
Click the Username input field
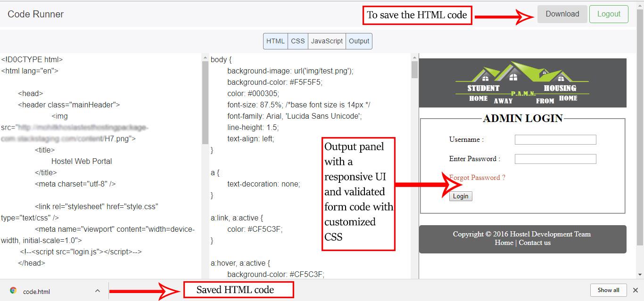click(555, 139)
